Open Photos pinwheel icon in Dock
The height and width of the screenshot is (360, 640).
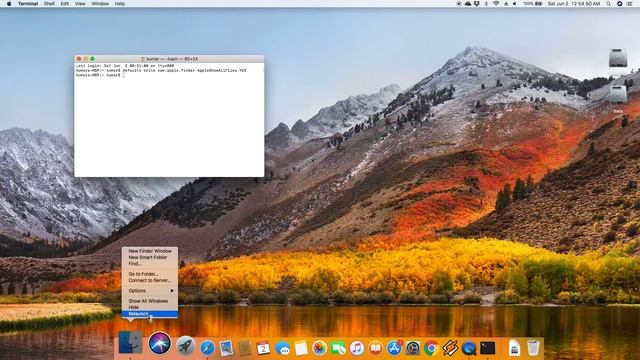[x=319, y=348]
